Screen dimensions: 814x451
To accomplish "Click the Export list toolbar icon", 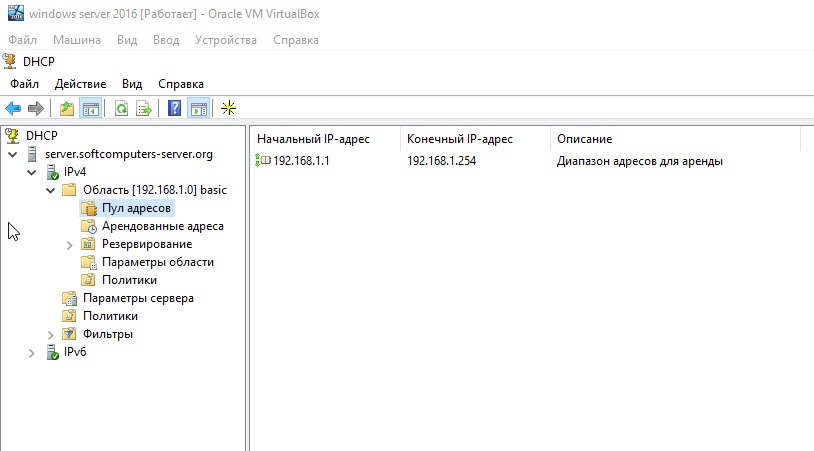I will tap(143, 108).
